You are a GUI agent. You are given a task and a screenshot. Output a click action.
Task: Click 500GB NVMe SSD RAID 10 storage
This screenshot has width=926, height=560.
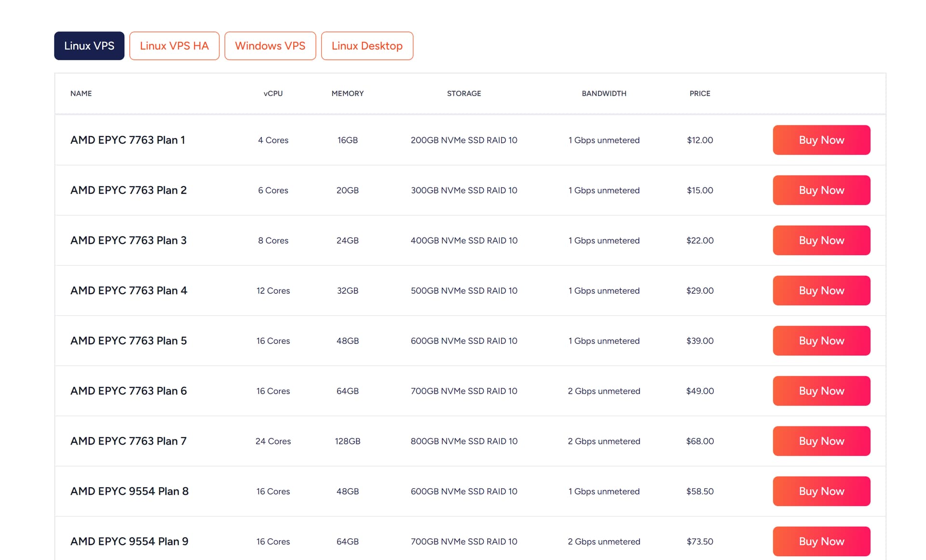click(x=464, y=290)
